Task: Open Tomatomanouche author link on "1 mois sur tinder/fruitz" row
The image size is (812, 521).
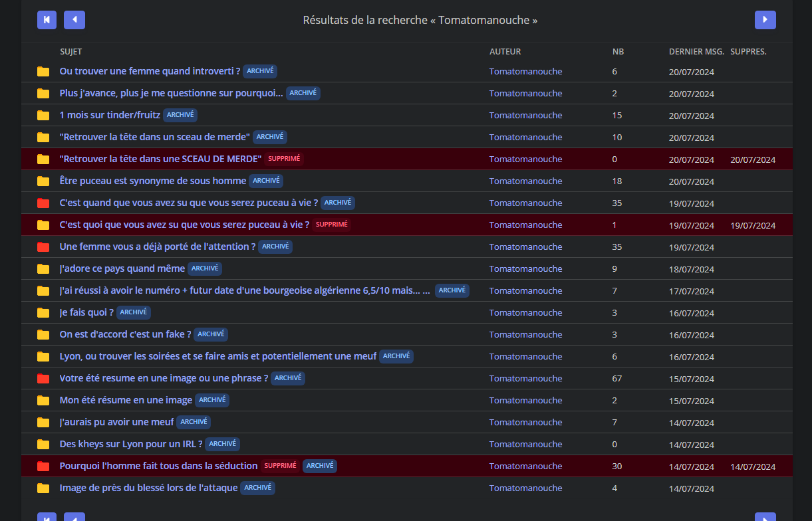Action: click(x=526, y=115)
